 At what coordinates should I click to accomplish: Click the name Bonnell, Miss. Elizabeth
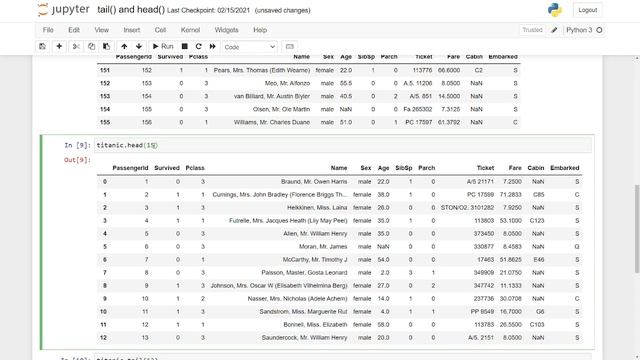(316, 324)
